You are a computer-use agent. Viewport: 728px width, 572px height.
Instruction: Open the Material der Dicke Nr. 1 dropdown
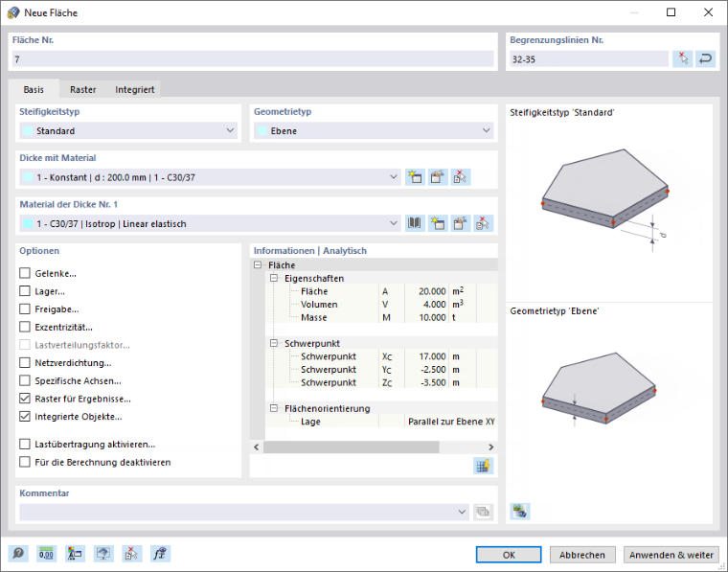tap(210, 223)
